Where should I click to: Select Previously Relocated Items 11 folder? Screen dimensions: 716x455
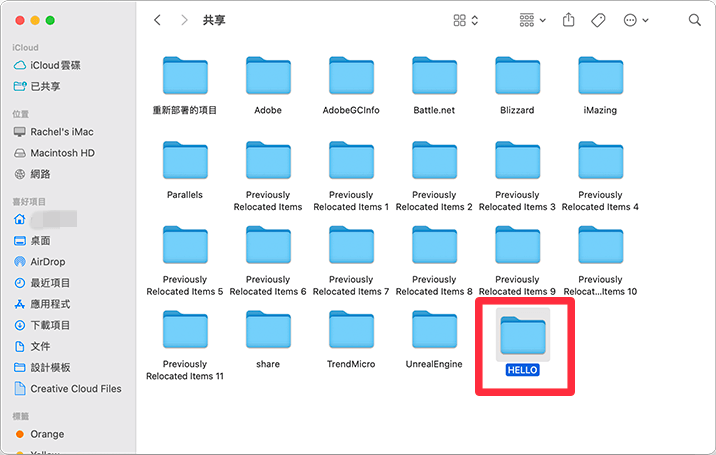pos(185,329)
